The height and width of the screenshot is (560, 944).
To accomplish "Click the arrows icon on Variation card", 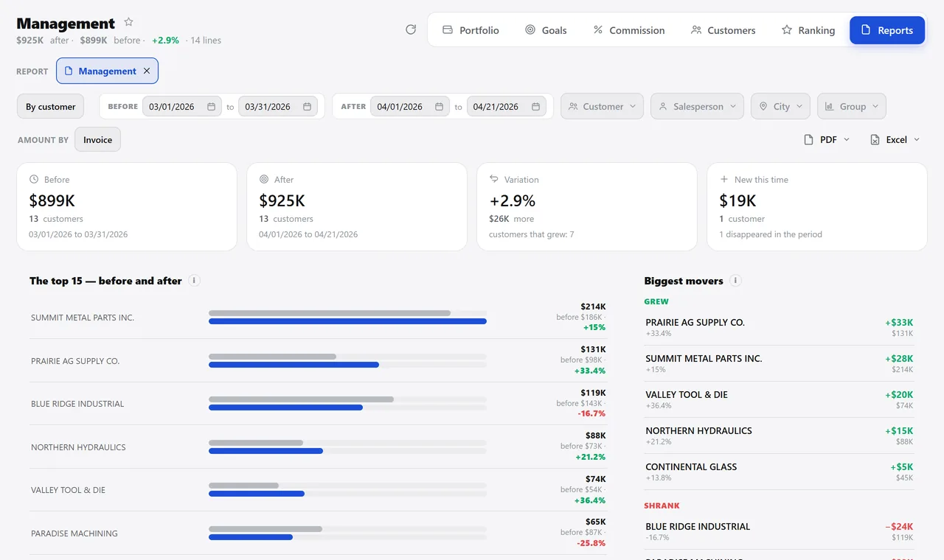I will pos(494,179).
